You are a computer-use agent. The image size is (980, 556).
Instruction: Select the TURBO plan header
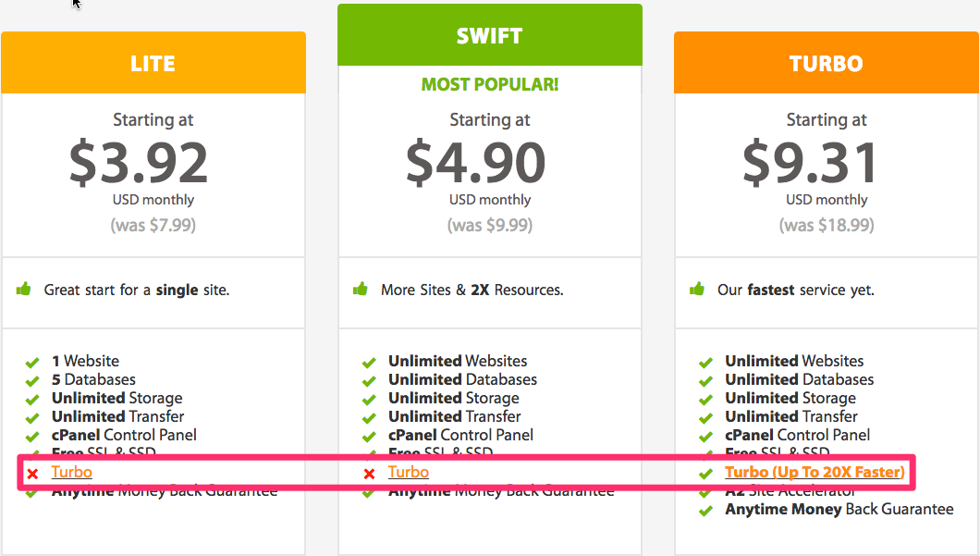pyautogui.click(x=826, y=64)
